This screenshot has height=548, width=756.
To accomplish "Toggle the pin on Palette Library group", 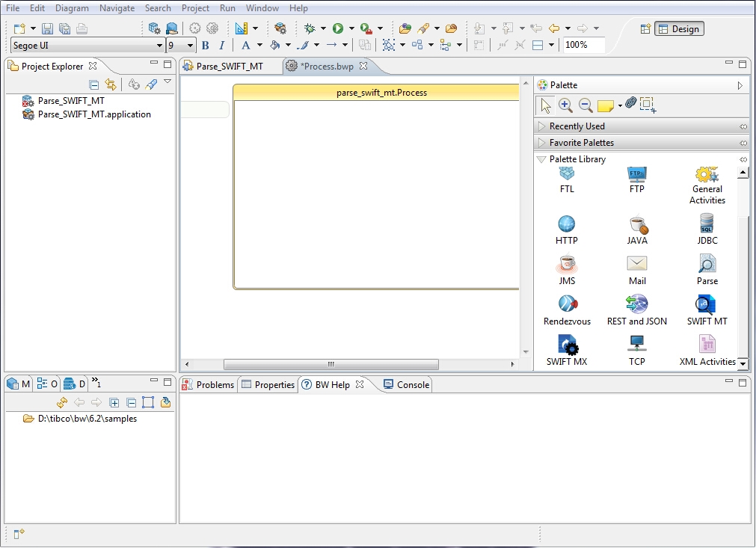I will tap(743, 159).
